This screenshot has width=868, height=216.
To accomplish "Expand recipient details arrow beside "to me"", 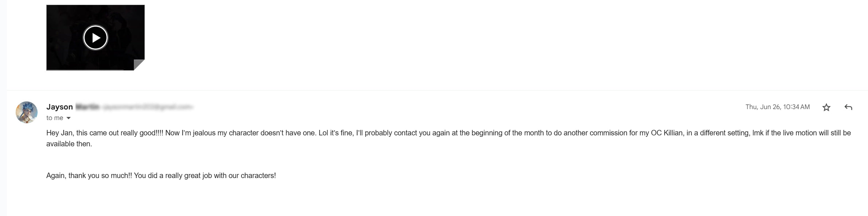I will (69, 118).
